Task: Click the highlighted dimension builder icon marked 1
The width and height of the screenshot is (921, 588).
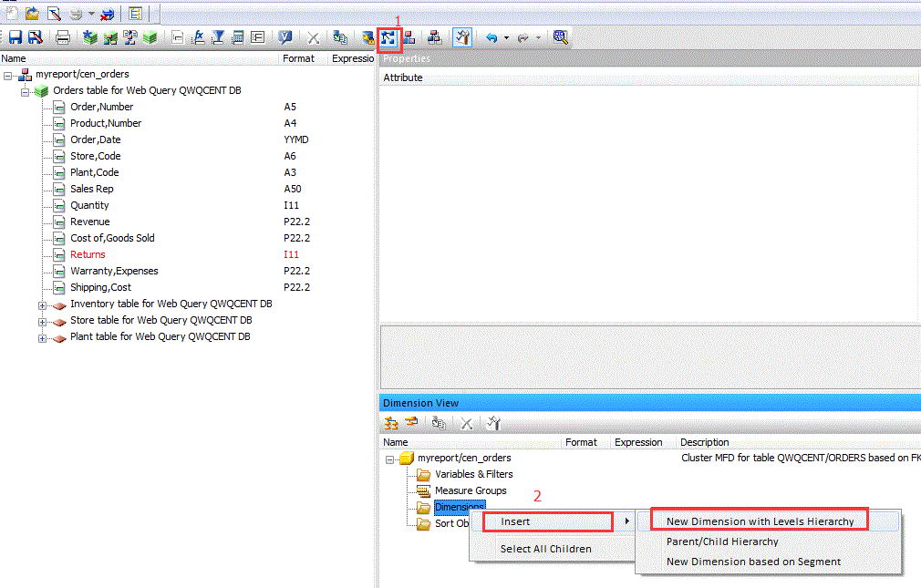Action: (388, 37)
